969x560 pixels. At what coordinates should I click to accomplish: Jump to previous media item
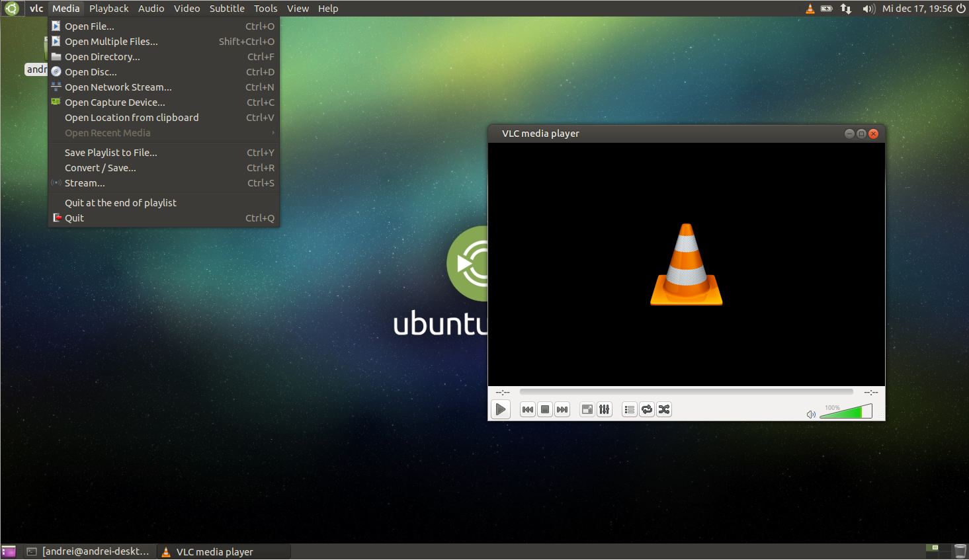coord(527,409)
